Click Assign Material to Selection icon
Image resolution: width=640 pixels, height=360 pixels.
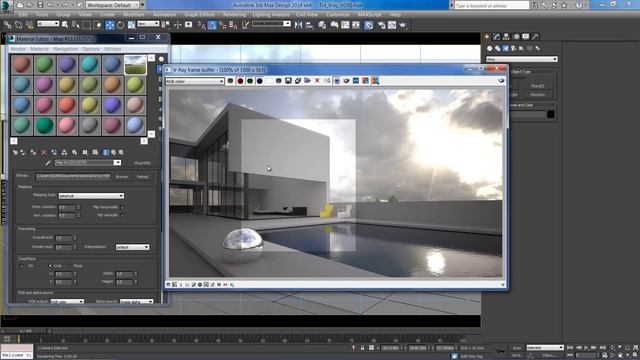(33, 152)
